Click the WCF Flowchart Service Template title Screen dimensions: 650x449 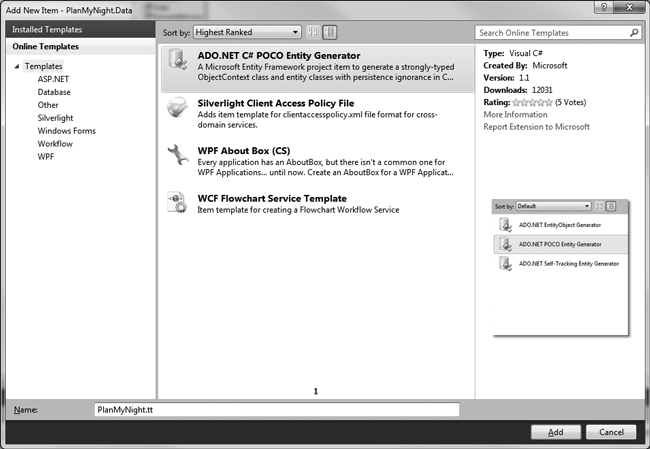click(272, 199)
